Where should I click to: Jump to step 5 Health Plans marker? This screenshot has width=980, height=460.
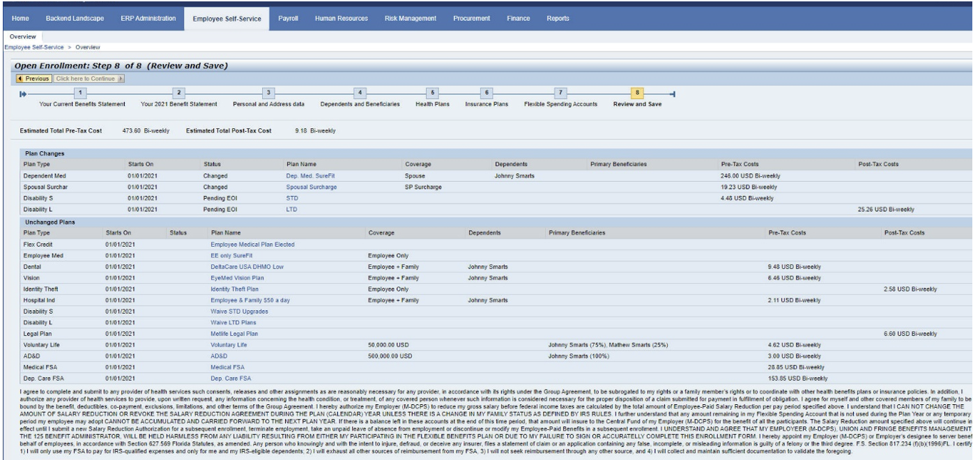point(432,92)
